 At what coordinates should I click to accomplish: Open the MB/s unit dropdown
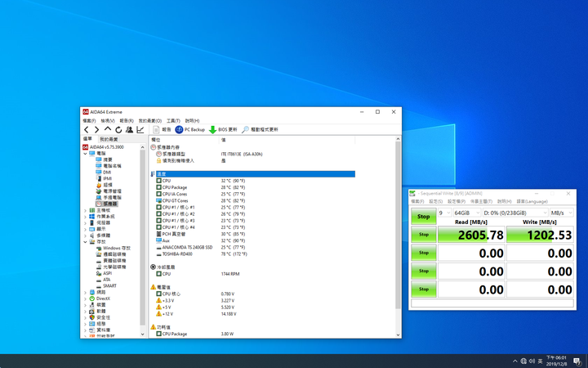point(561,213)
